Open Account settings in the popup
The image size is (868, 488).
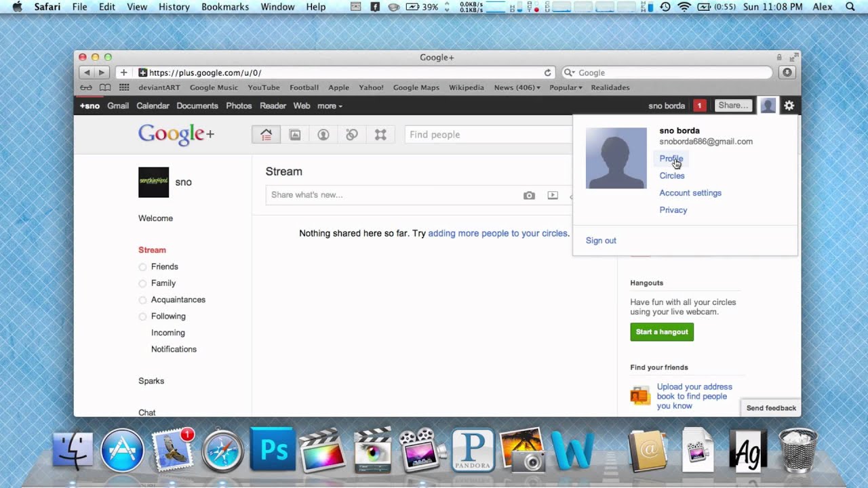pos(690,193)
